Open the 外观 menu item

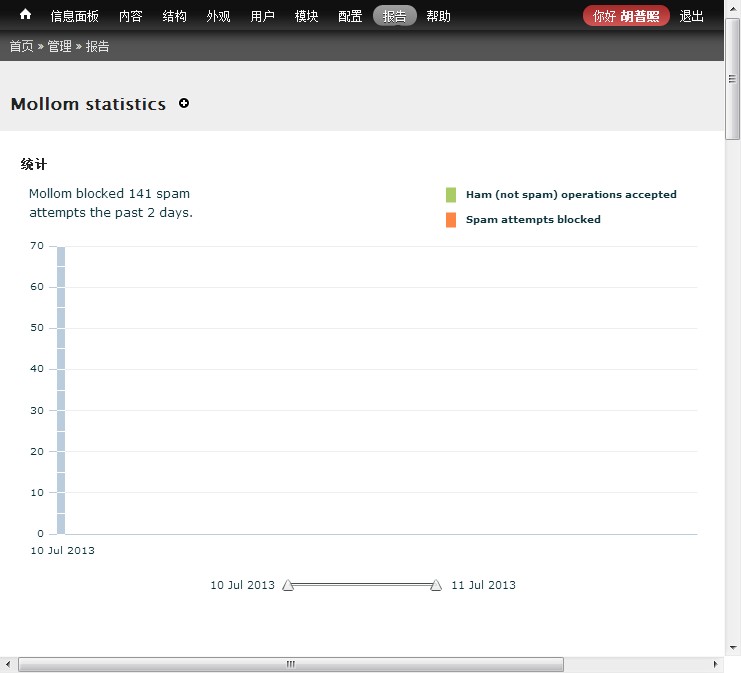coord(218,16)
